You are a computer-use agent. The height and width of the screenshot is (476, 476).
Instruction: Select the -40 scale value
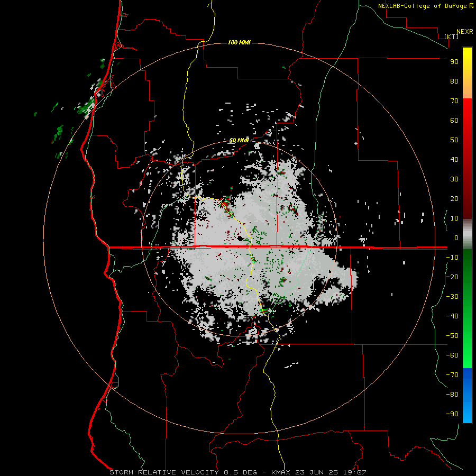pos(452,316)
